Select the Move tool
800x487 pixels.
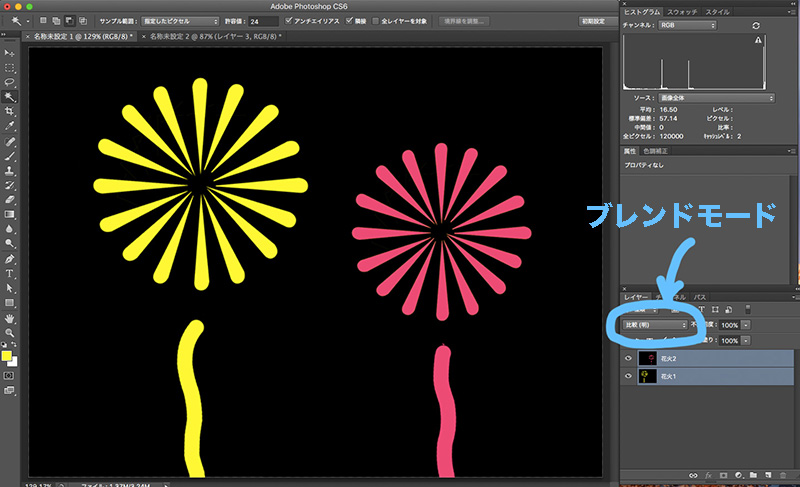pyautogui.click(x=10, y=53)
